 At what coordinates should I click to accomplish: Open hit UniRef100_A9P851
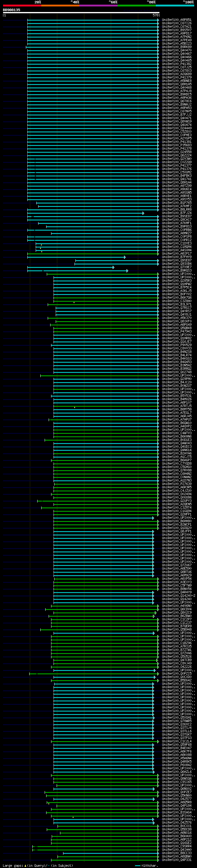[176, 20]
